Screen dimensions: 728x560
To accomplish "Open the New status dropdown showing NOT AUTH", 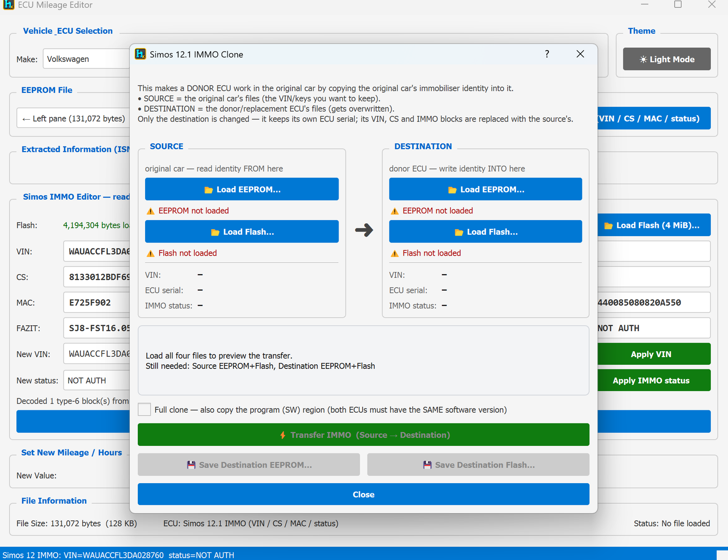I will [96, 380].
